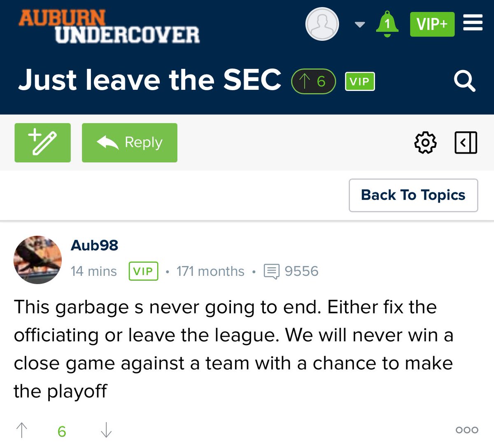Open the hamburger menu
Image resolution: width=494 pixels, height=448 pixels.
click(x=473, y=23)
